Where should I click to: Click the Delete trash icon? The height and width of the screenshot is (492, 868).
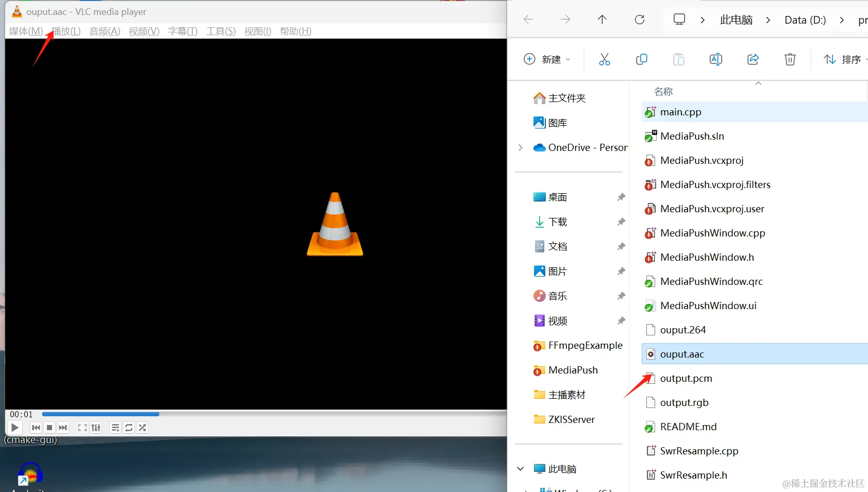(790, 59)
